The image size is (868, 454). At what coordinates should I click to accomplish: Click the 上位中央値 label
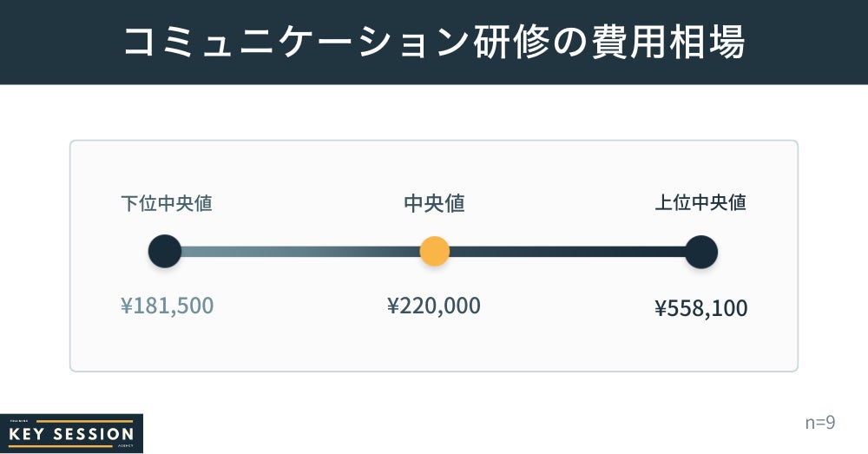click(700, 203)
